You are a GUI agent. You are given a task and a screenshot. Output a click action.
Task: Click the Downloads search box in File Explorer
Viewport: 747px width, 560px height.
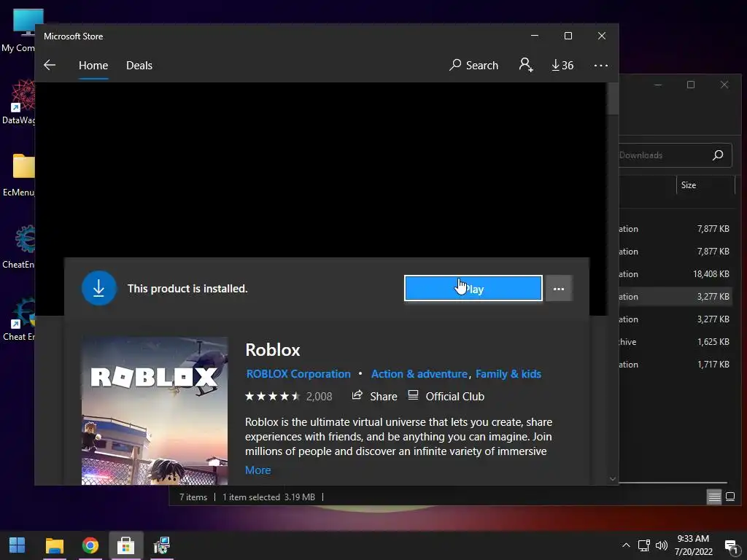click(x=675, y=155)
